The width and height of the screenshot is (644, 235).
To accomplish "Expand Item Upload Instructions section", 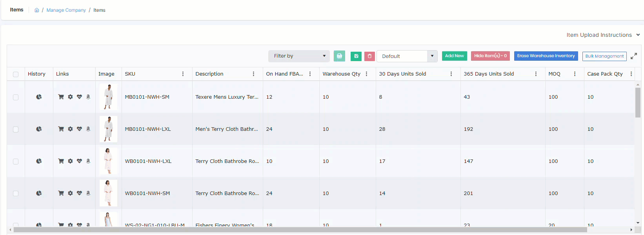I will [x=603, y=35].
